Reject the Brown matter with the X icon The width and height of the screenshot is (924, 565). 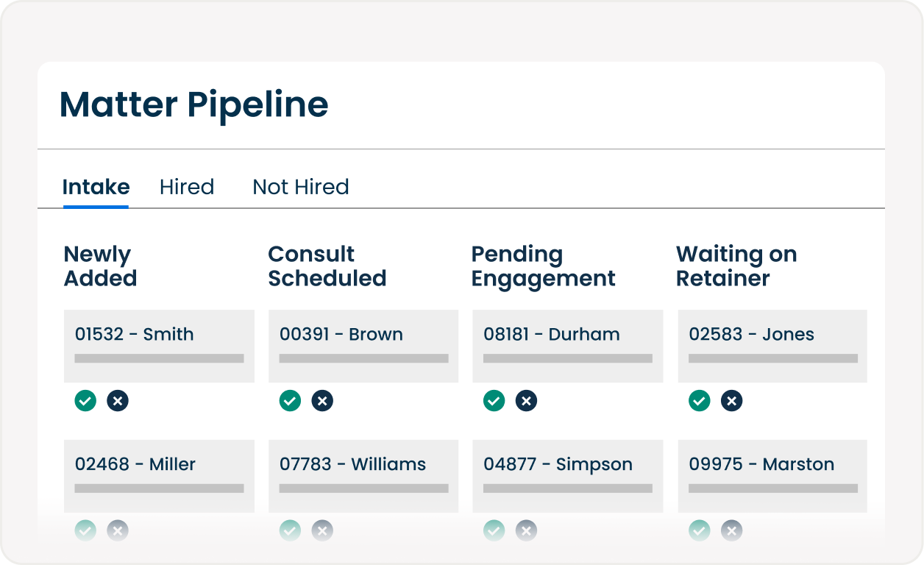(x=322, y=401)
